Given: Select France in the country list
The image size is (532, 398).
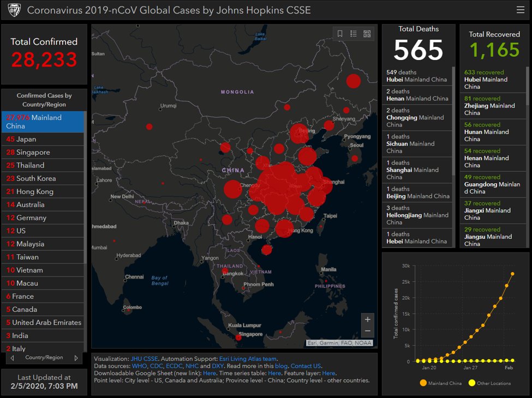Looking at the screenshot, I should (x=43, y=296).
